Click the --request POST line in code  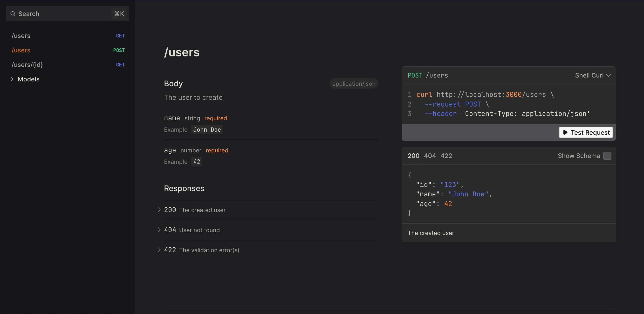pos(457,104)
